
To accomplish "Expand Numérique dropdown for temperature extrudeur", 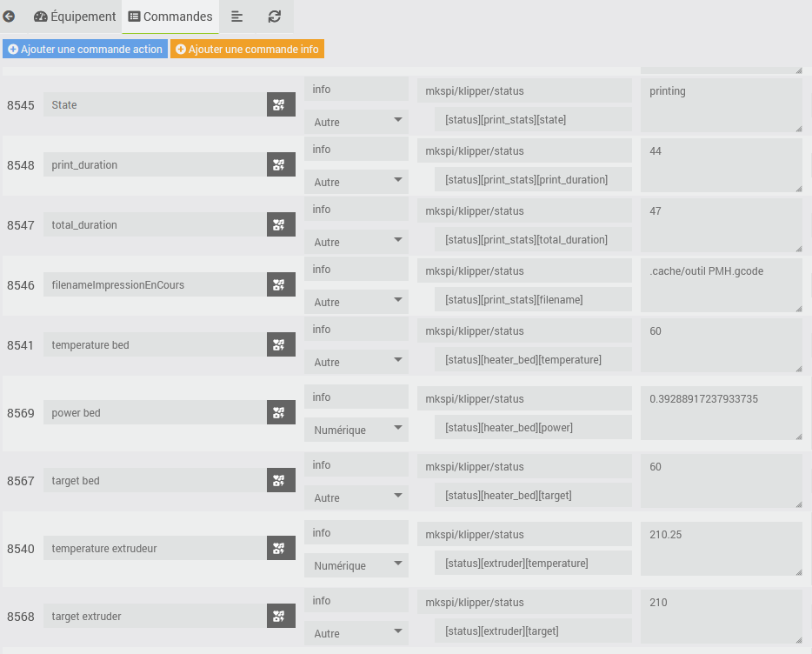I will (356, 566).
